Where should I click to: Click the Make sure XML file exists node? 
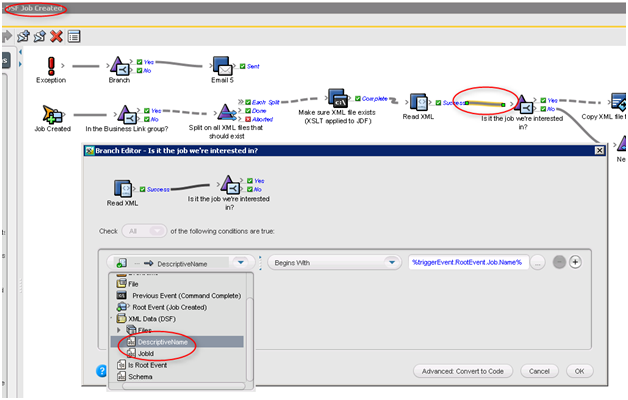pos(342,102)
